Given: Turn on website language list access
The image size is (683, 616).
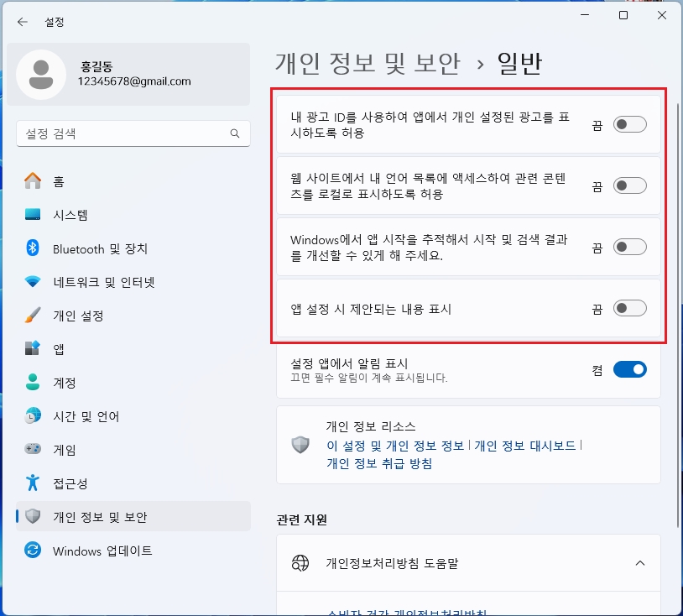Looking at the screenshot, I should [630, 185].
